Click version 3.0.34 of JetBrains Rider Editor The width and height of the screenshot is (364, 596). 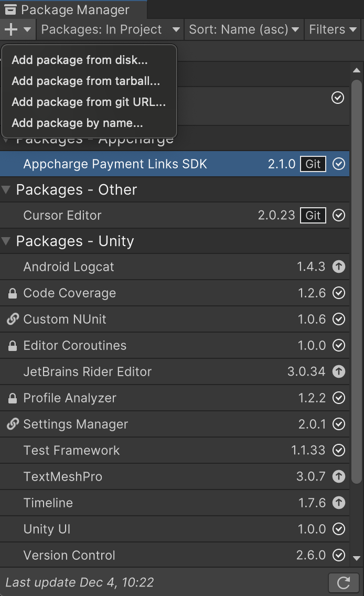306,371
